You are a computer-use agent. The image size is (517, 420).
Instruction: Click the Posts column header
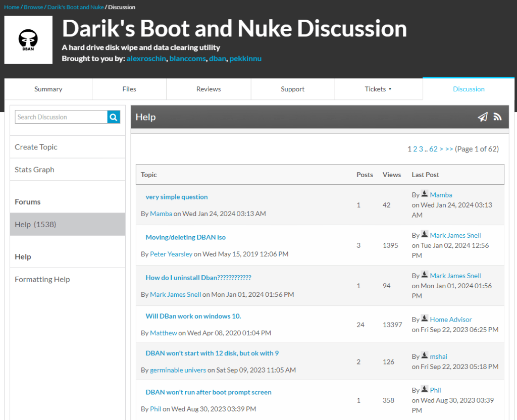tap(365, 175)
